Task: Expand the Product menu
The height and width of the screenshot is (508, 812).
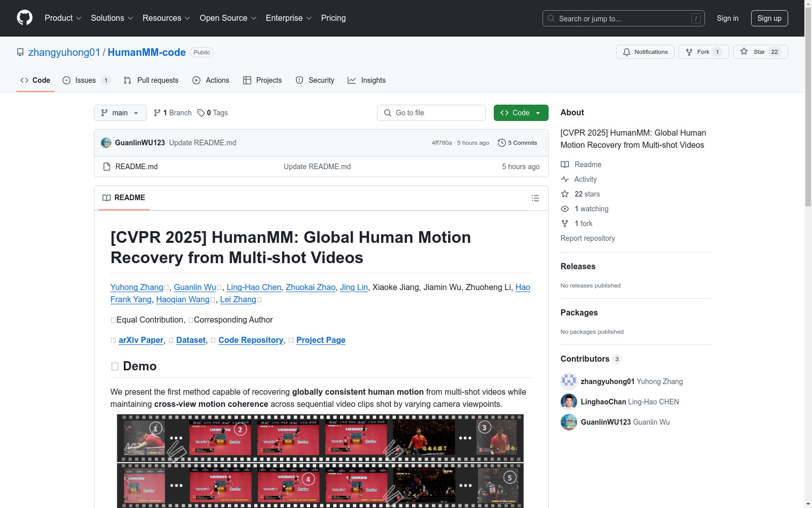Action: pos(63,18)
